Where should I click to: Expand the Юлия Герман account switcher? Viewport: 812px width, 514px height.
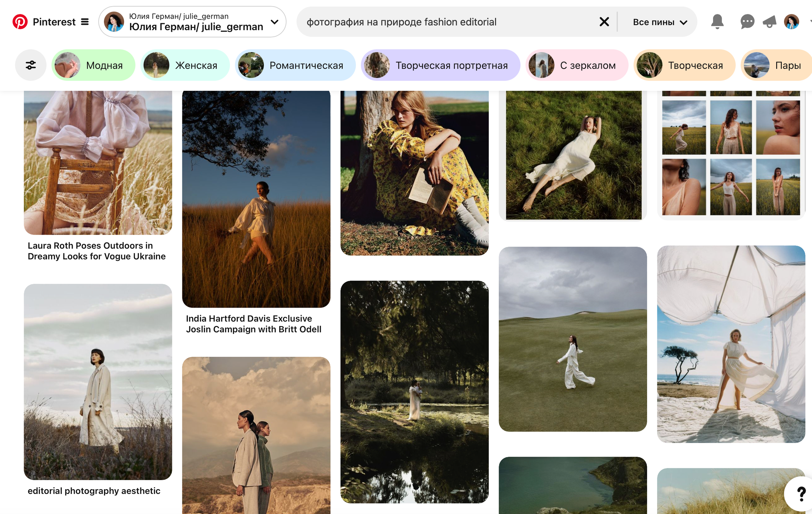[275, 22]
